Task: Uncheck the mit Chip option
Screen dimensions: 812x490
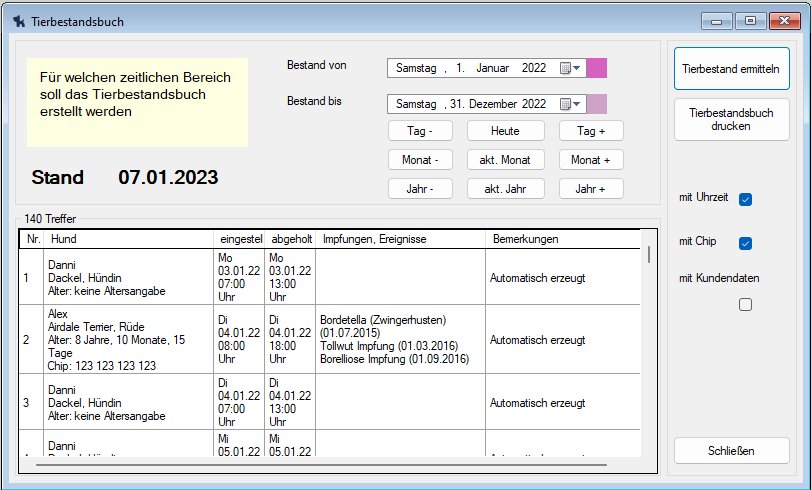Action: [x=745, y=243]
